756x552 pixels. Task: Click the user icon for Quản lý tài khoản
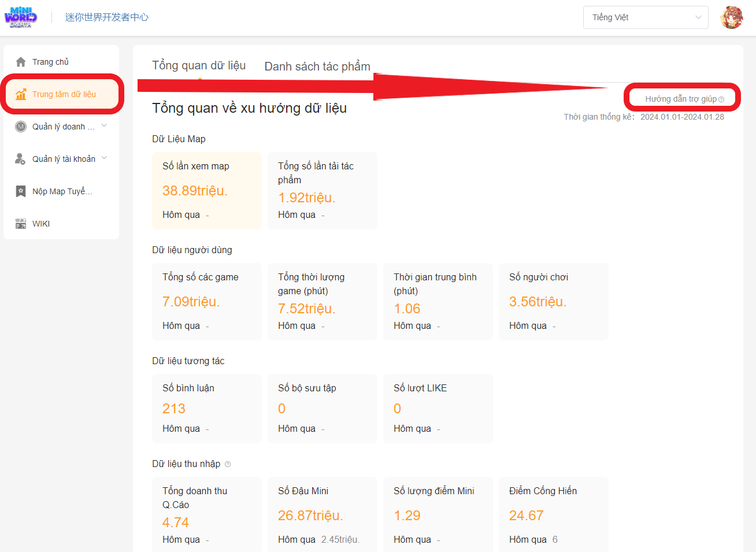pos(21,159)
